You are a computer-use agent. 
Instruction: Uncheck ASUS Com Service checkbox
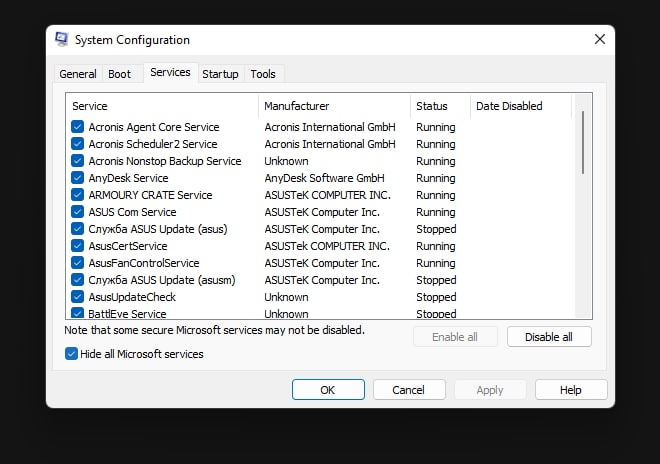(77, 211)
